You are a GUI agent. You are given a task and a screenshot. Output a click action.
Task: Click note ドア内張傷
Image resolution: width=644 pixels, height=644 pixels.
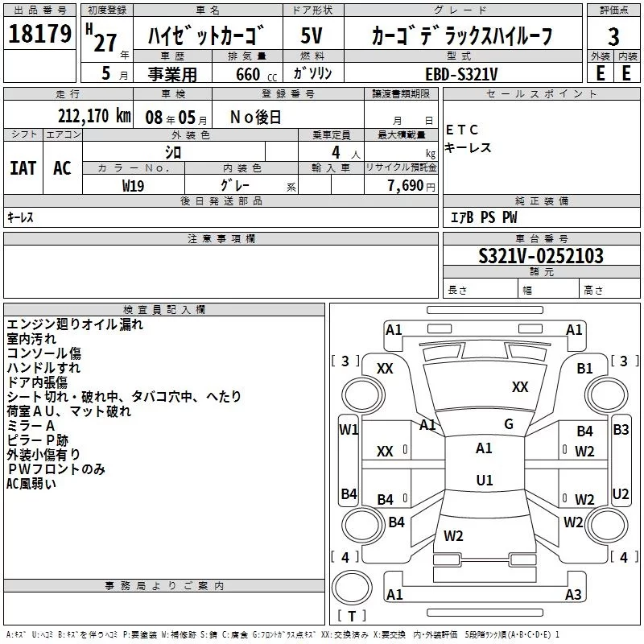[37, 382]
